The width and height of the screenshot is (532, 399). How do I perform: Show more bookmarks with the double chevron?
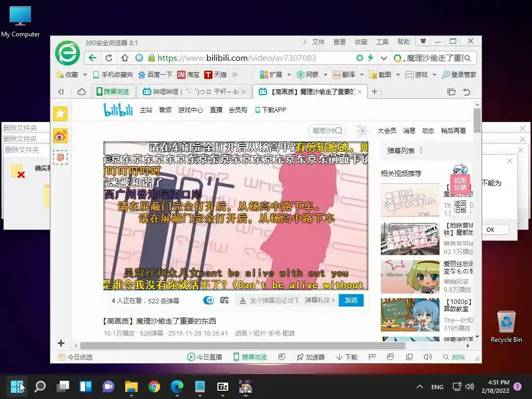234,75
